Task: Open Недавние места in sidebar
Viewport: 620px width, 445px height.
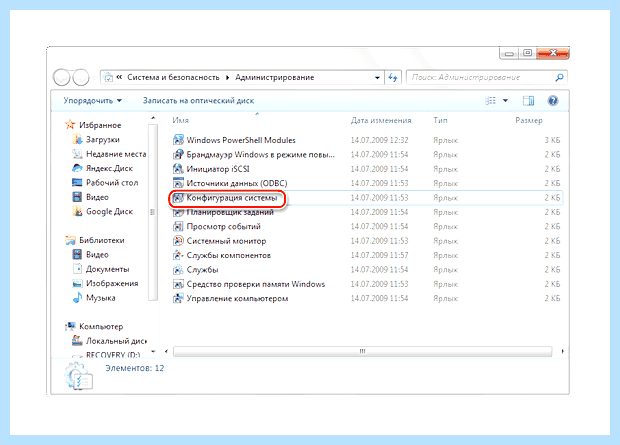Action: click(x=116, y=154)
